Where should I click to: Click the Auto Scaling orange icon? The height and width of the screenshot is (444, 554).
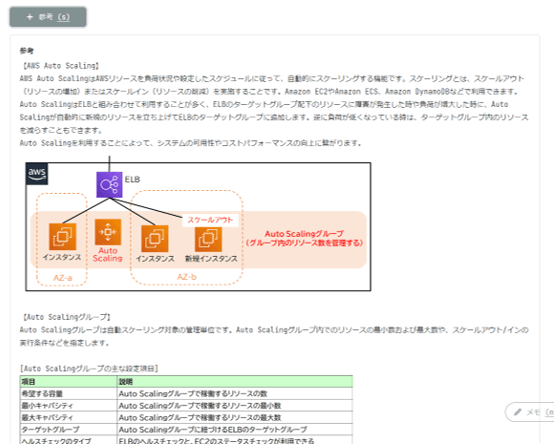108,232
